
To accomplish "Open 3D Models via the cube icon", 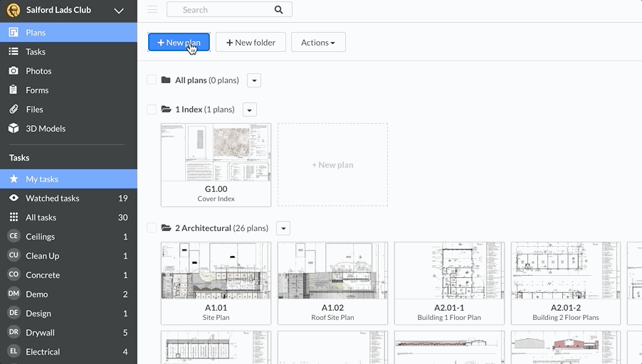I will [x=14, y=129].
